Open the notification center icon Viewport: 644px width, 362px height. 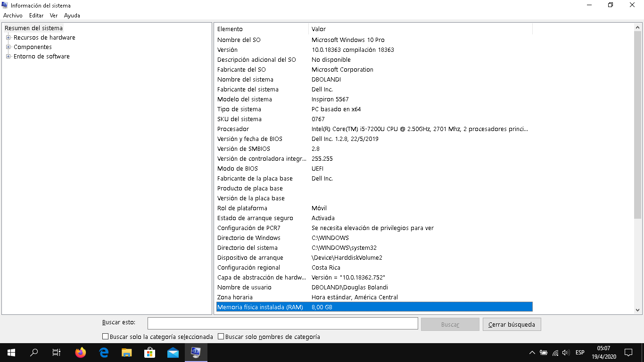(x=628, y=352)
